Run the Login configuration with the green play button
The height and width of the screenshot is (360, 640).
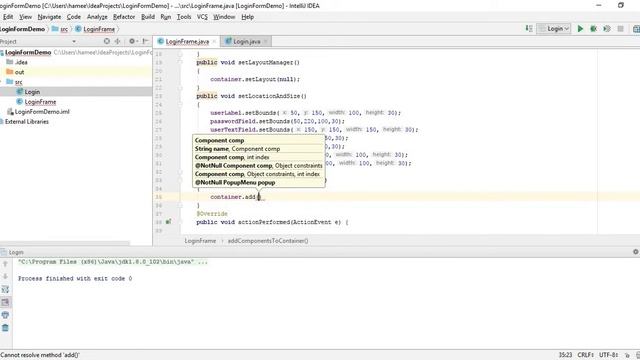(580, 29)
